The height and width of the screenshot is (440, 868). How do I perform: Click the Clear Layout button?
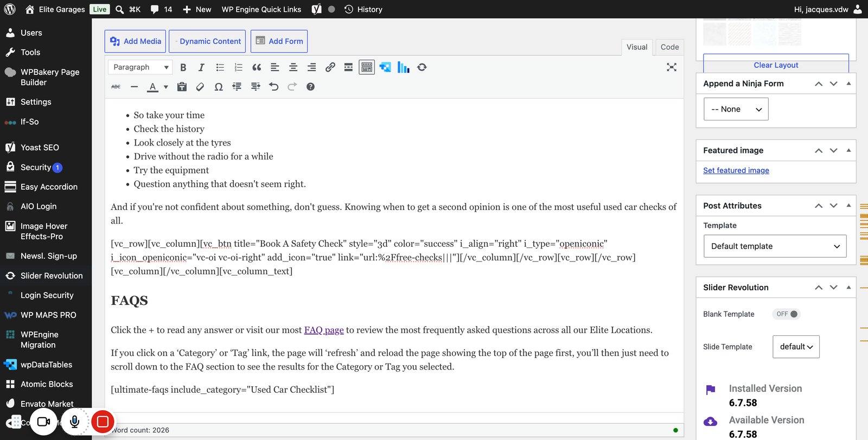click(x=776, y=65)
